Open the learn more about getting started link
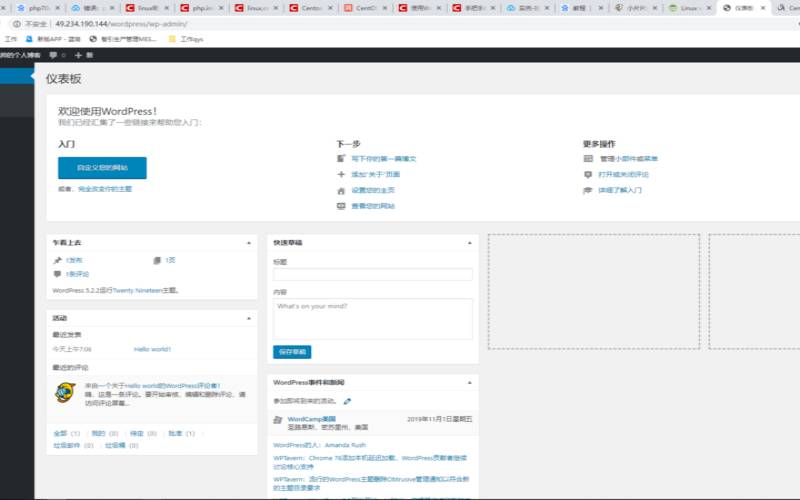This screenshot has height=500, width=800. [x=620, y=190]
